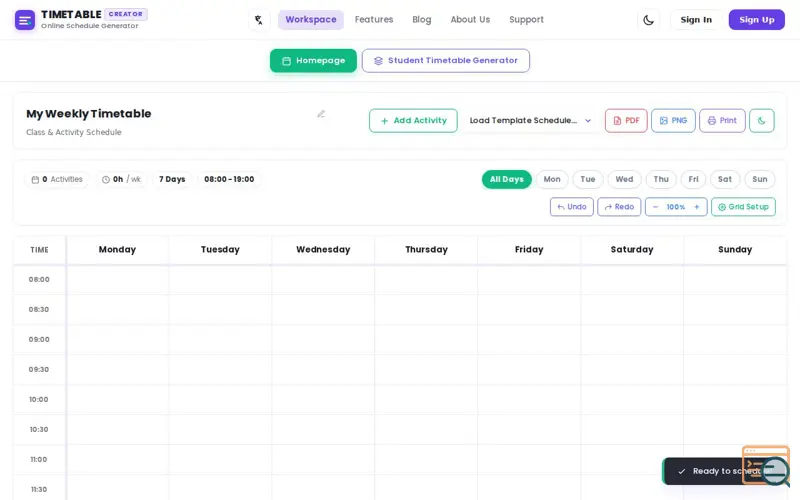Screen dimensions: 800x500
Task: Click the 09:30 time row label
Action: click(39, 370)
